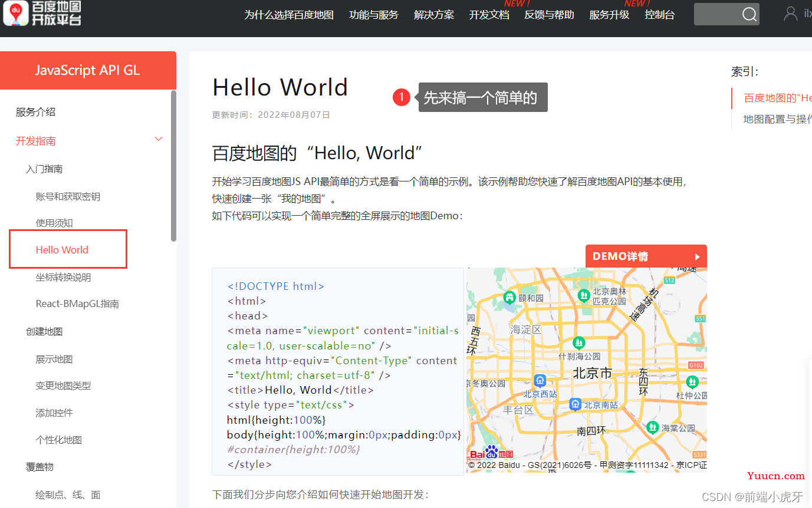Open 账号和获取密钥 page

point(68,197)
